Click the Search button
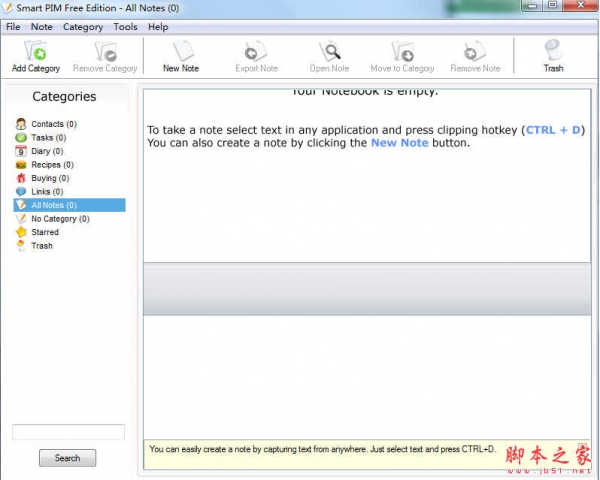The width and height of the screenshot is (600, 480). pyautogui.click(x=67, y=458)
